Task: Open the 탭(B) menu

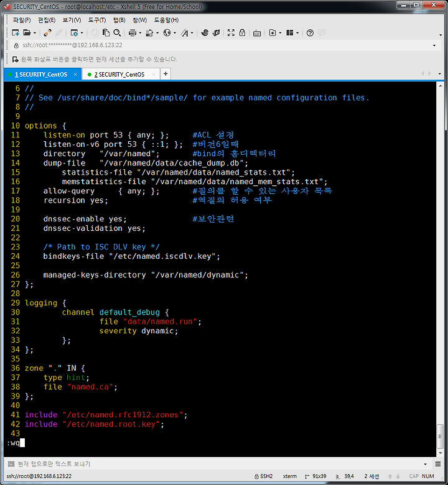Action: pos(119,20)
